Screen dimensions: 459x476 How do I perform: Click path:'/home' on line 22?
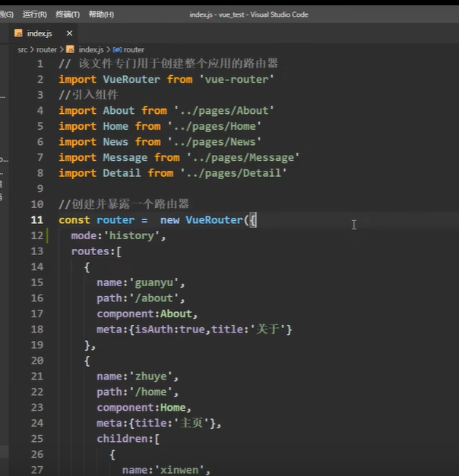pos(135,392)
